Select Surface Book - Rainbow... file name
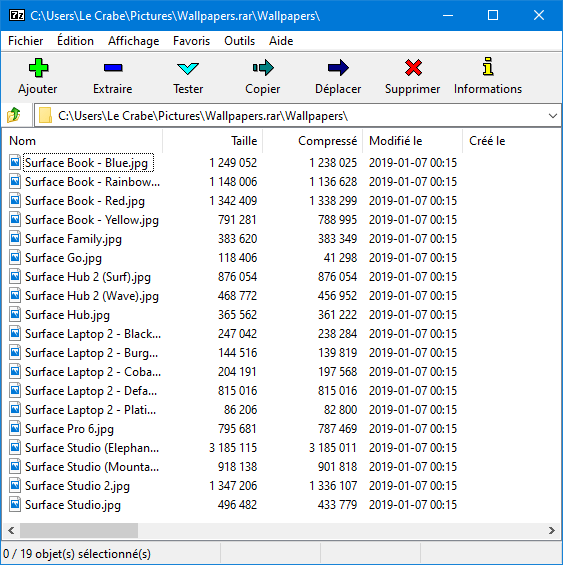Screen dimensions: 563x565 92,182
